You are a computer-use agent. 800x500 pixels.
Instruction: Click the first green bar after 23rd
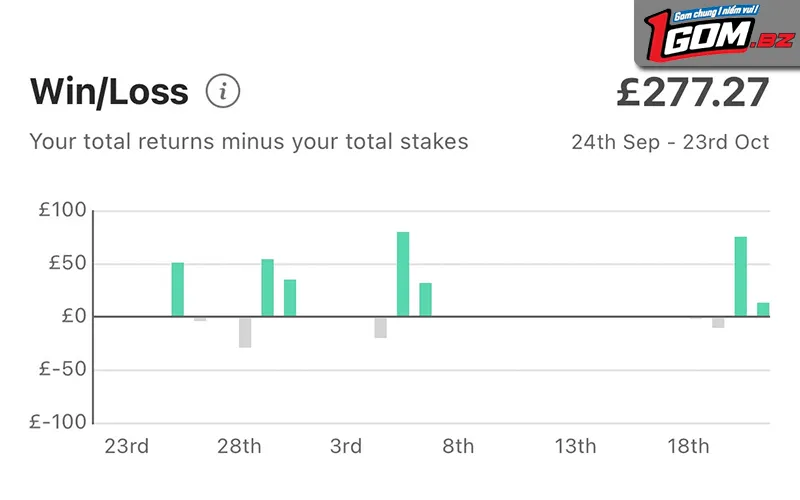[178, 290]
